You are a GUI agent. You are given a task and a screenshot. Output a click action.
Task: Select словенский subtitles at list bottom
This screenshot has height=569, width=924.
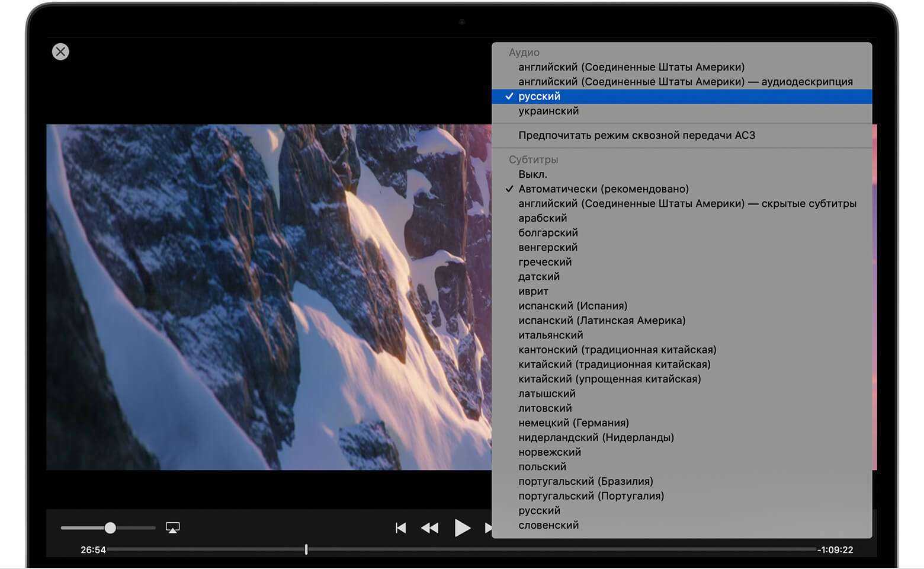[548, 525]
